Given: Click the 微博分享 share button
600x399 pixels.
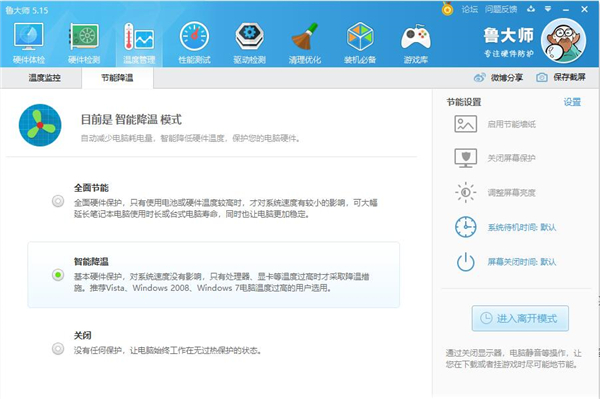Looking at the screenshot, I should (498, 78).
